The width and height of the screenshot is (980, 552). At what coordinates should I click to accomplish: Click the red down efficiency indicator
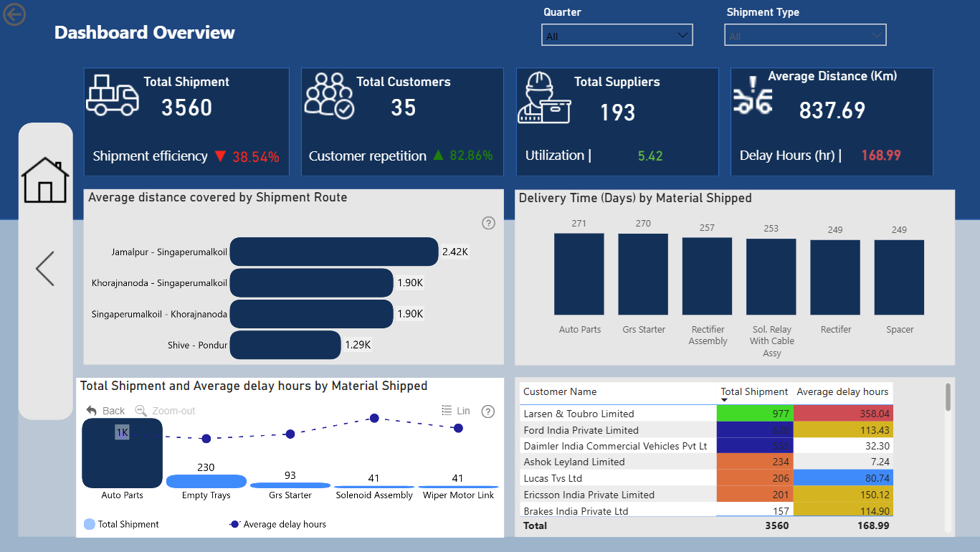click(220, 156)
